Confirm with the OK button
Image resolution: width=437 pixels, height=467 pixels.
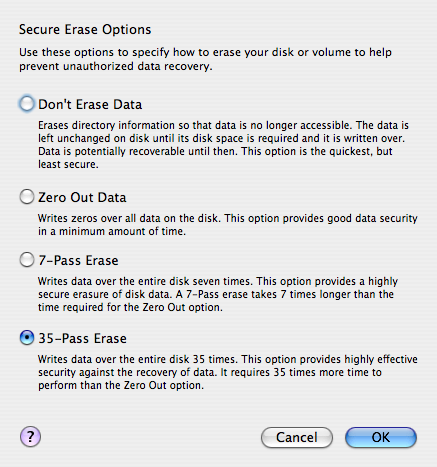pyautogui.click(x=381, y=437)
